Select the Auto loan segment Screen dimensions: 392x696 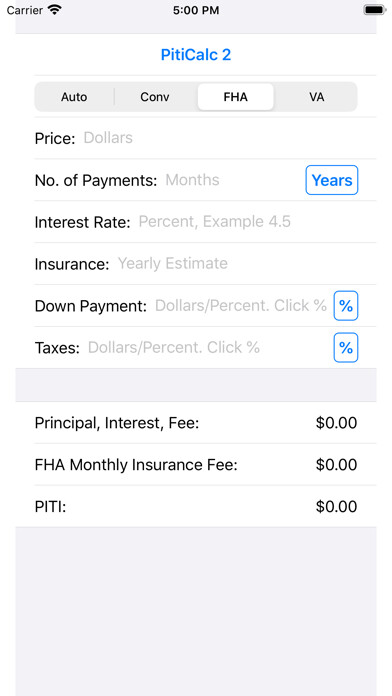(x=74, y=97)
